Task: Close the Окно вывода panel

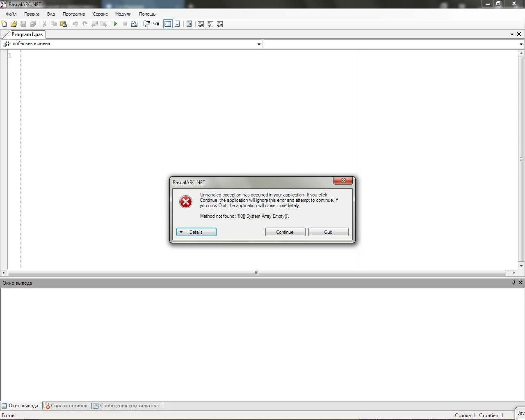Action: 520,283
